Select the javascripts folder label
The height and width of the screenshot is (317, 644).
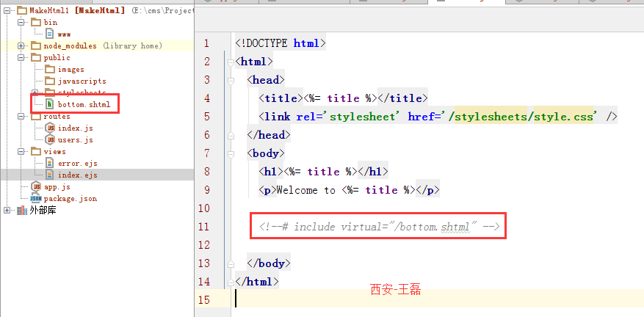82,81
